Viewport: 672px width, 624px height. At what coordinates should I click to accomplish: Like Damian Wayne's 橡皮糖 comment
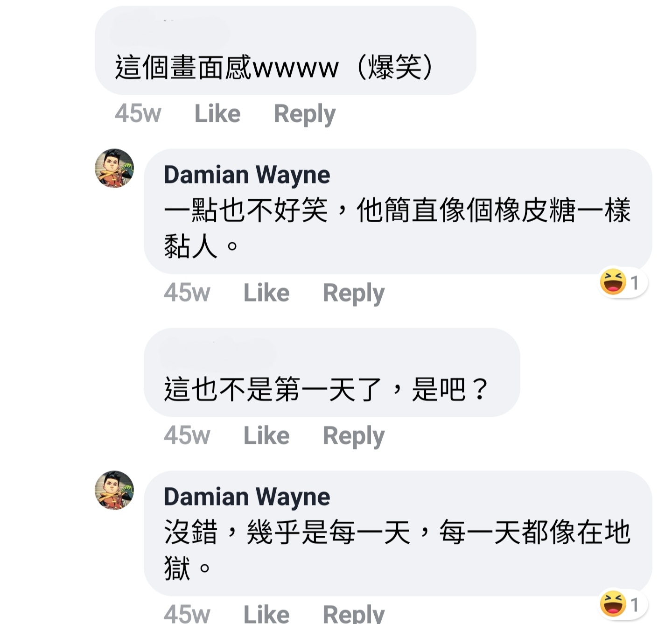(x=266, y=293)
